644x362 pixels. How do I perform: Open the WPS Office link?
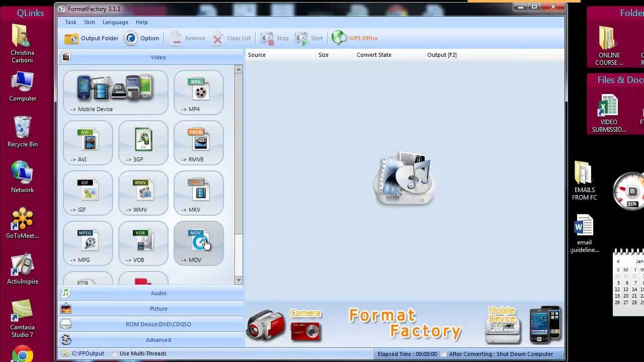coord(355,38)
